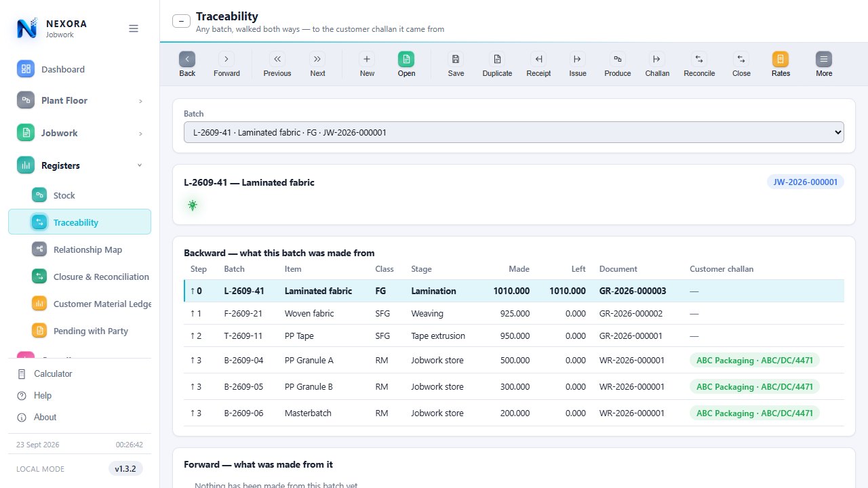
Task: Open the Batch selection dropdown
Action: pyautogui.click(x=514, y=132)
